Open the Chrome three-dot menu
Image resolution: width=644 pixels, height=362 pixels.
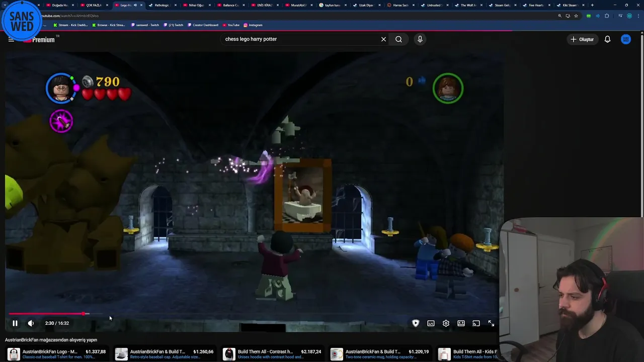point(638,16)
